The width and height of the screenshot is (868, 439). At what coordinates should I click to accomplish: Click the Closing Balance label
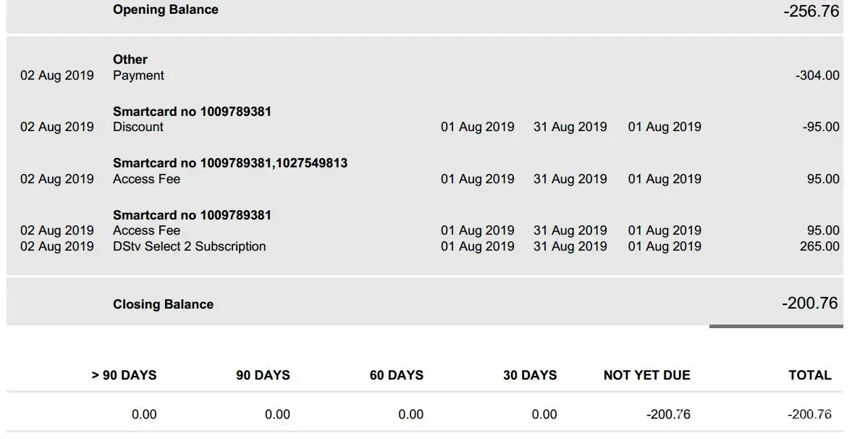click(x=163, y=304)
